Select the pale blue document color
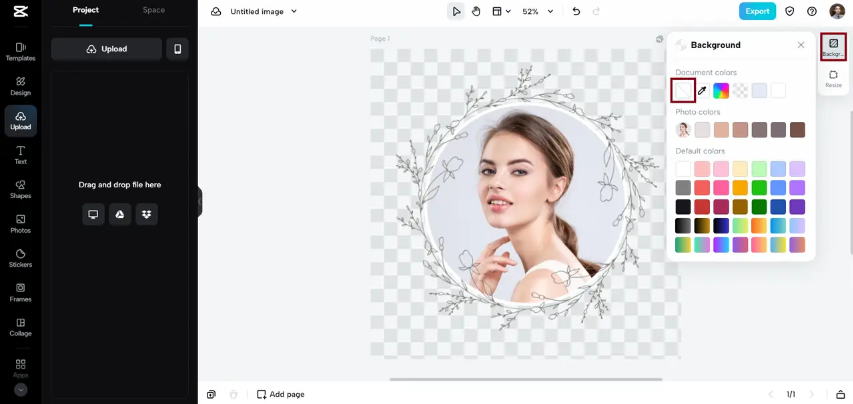The height and width of the screenshot is (404, 853). tap(759, 91)
